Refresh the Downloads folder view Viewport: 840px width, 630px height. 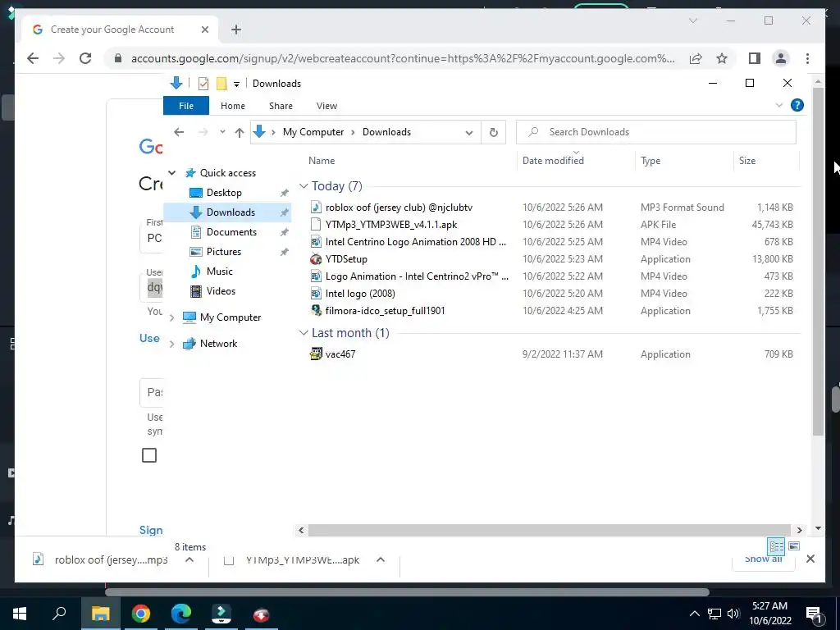[493, 132]
